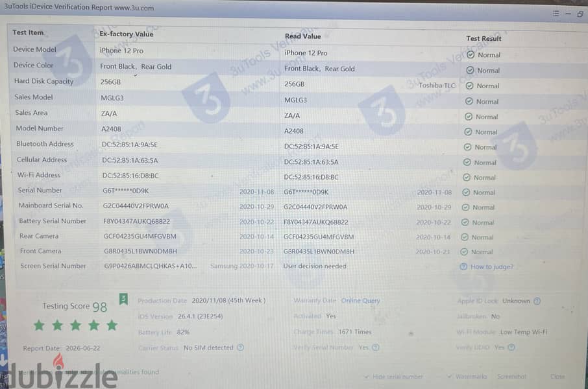
Task: Click help icon next to Apple ID Lock Unknown
Action: [537, 301]
